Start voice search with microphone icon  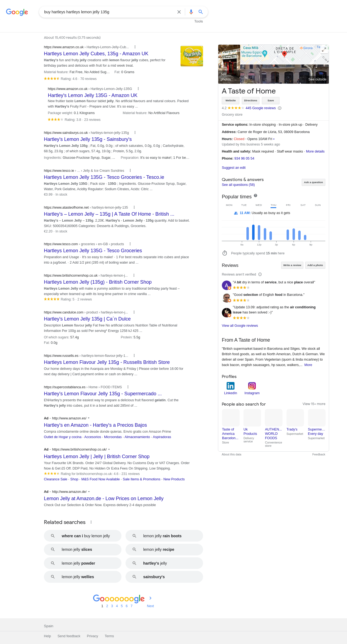tap(191, 12)
